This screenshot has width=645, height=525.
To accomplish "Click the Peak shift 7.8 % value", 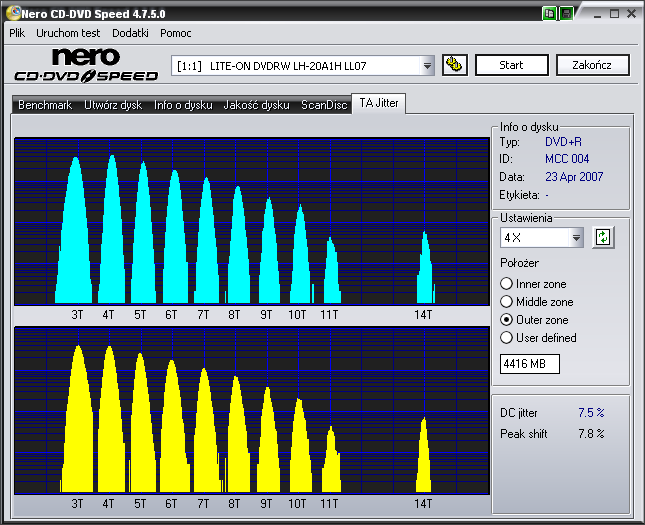I will (591, 434).
